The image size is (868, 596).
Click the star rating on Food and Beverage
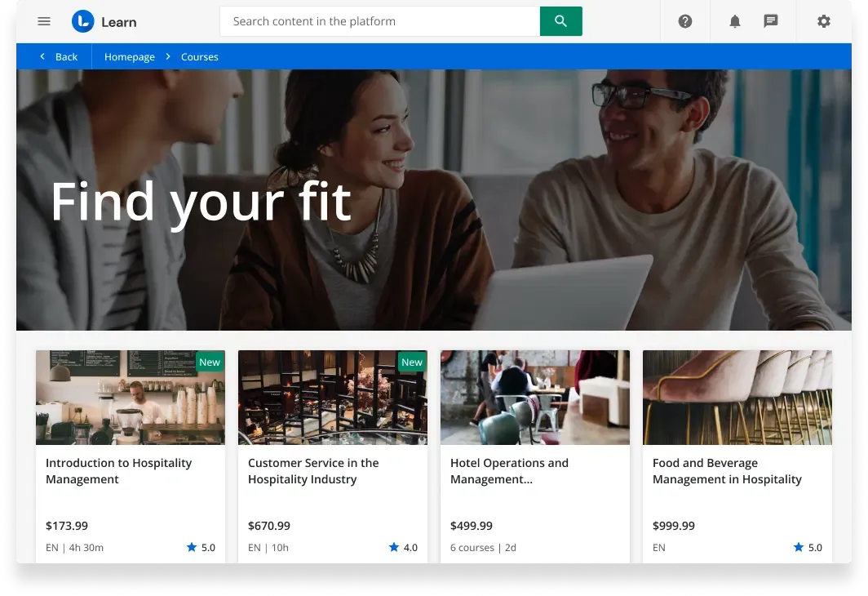pyautogui.click(x=807, y=547)
